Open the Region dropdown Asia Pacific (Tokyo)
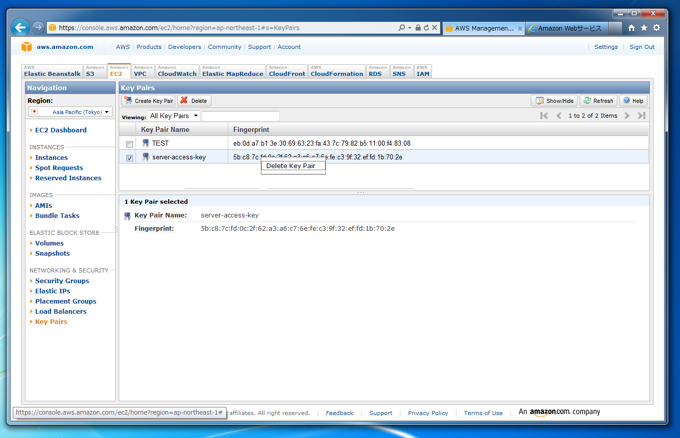The image size is (680, 438). coord(70,112)
